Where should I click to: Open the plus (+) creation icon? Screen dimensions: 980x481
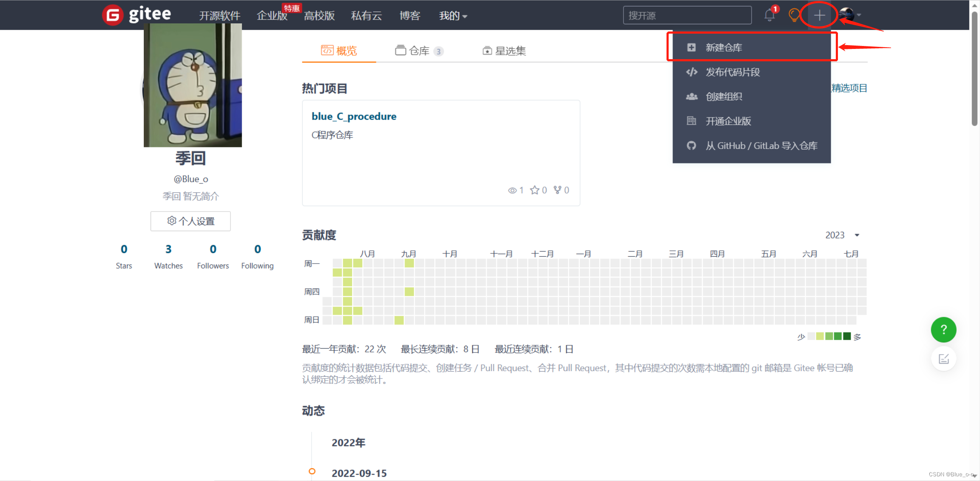tap(818, 14)
